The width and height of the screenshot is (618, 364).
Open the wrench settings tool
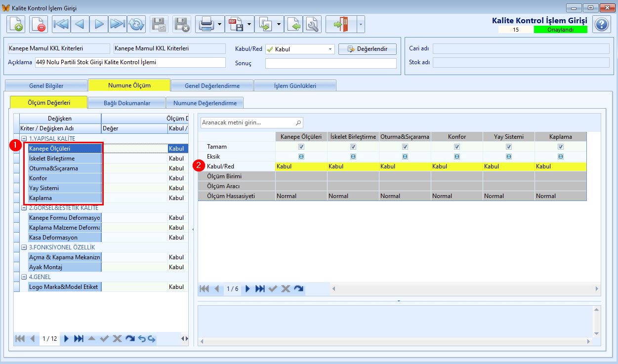pyautogui.click(x=312, y=24)
